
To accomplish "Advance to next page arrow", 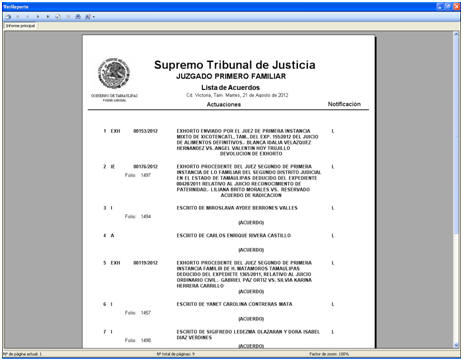I will coord(38,17).
